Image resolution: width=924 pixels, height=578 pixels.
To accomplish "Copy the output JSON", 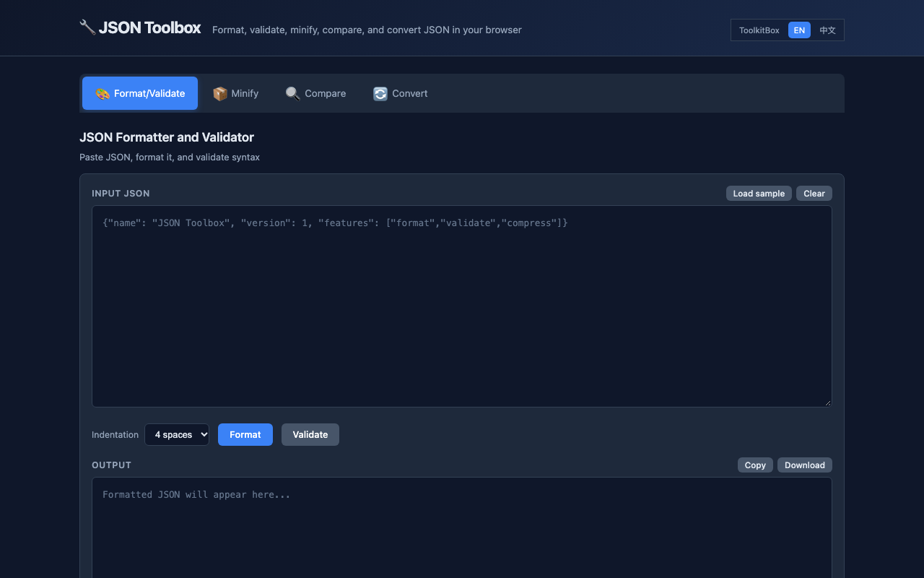I will click(x=755, y=465).
